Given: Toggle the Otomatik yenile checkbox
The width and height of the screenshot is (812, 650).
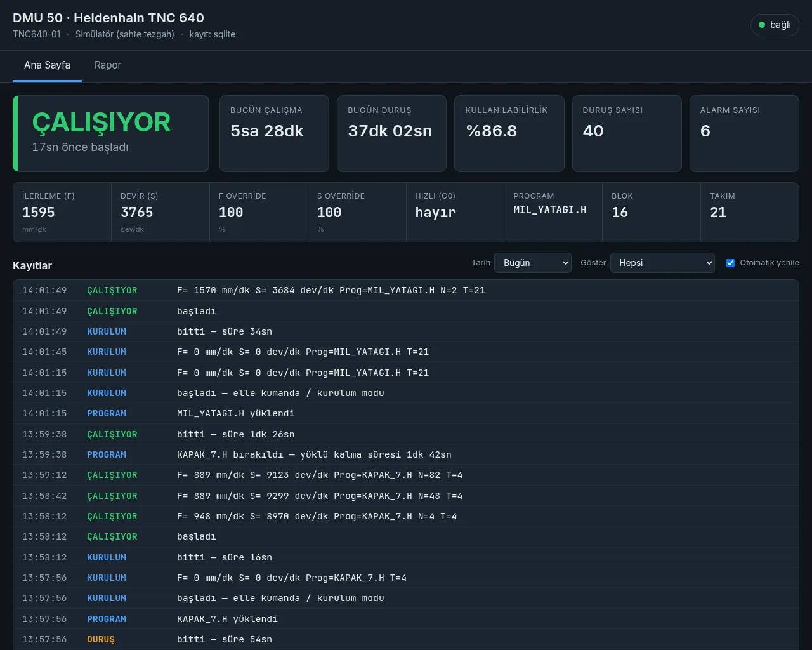Looking at the screenshot, I should [x=730, y=263].
